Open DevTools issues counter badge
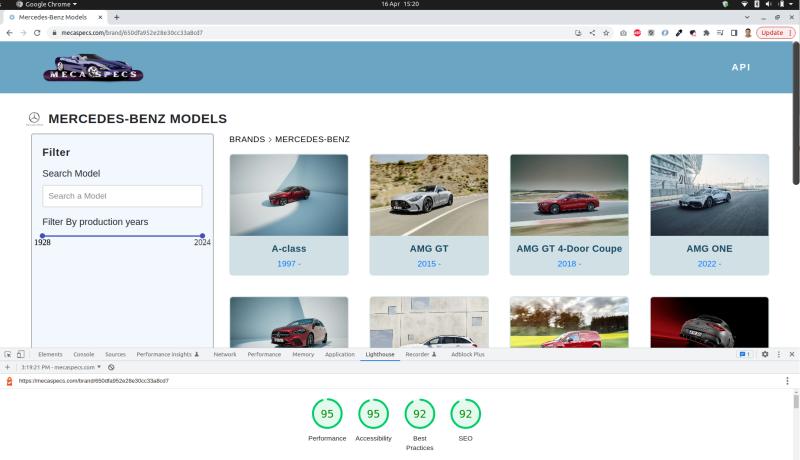 [744, 354]
